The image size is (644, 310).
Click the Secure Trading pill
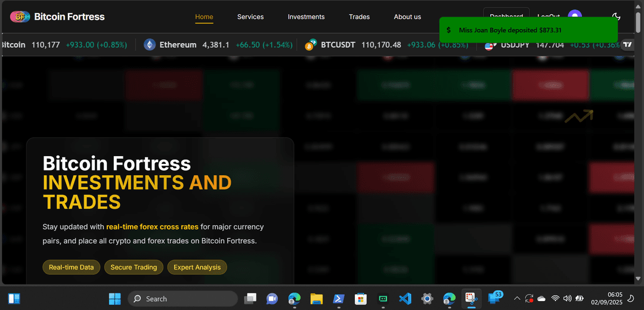pos(134,267)
